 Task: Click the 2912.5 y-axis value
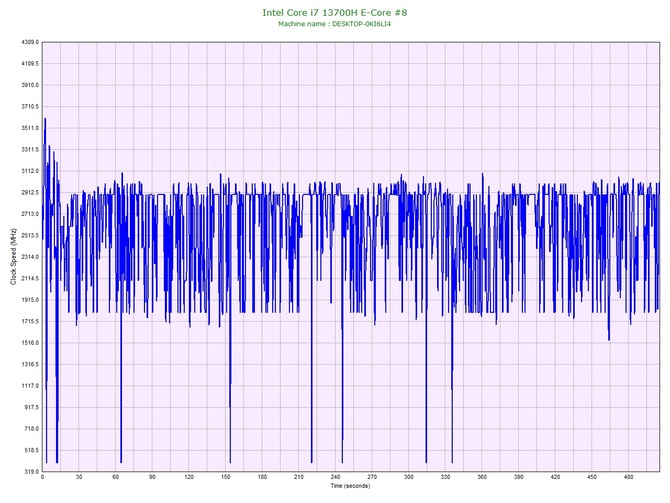(30, 193)
